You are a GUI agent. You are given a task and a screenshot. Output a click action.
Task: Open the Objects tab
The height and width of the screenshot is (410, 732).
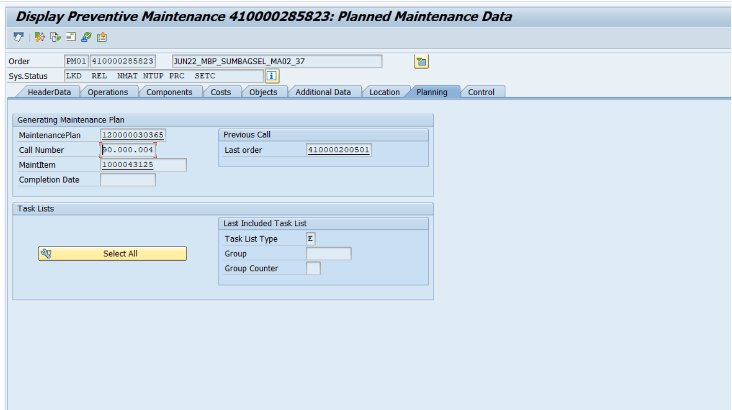tap(263, 92)
